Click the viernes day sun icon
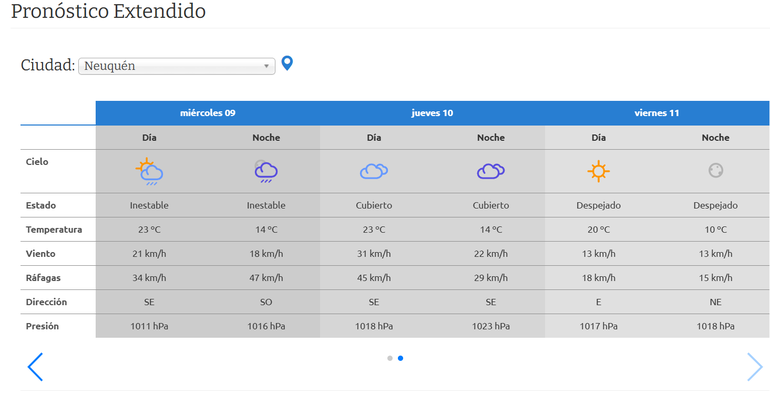Viewport: 770px width, 395px height. point(598,171)
